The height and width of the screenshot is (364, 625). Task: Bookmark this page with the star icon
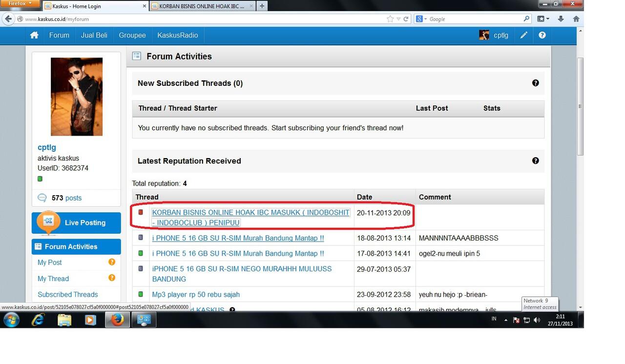[x=390, y=19]
